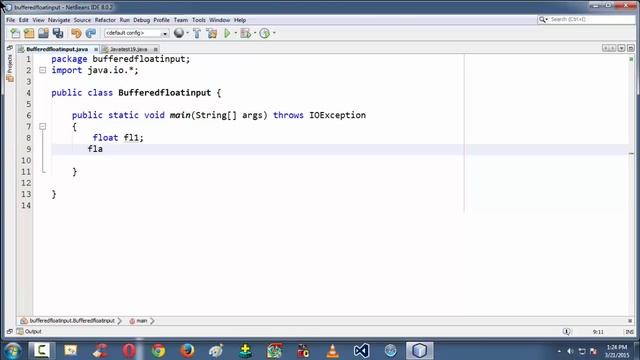Click the New File toolbar icon
Image resolution: width=640 pixels, height=360 pixels.
pos(15,33)
